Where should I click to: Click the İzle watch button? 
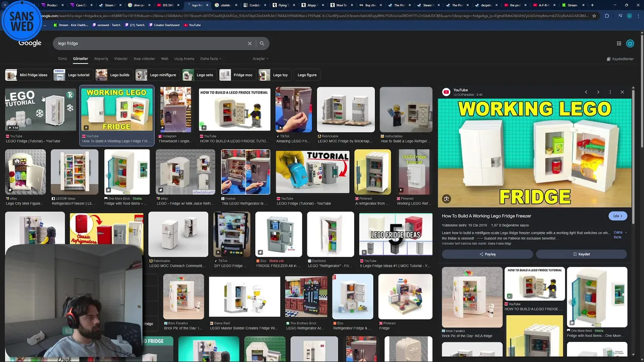click(618, 216)
